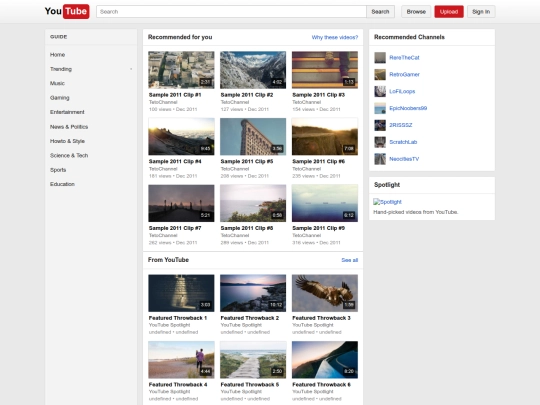The height and width of the screenshot is (405, 540).
Task: Select Home in the guide
Action: tap(58, 55)
